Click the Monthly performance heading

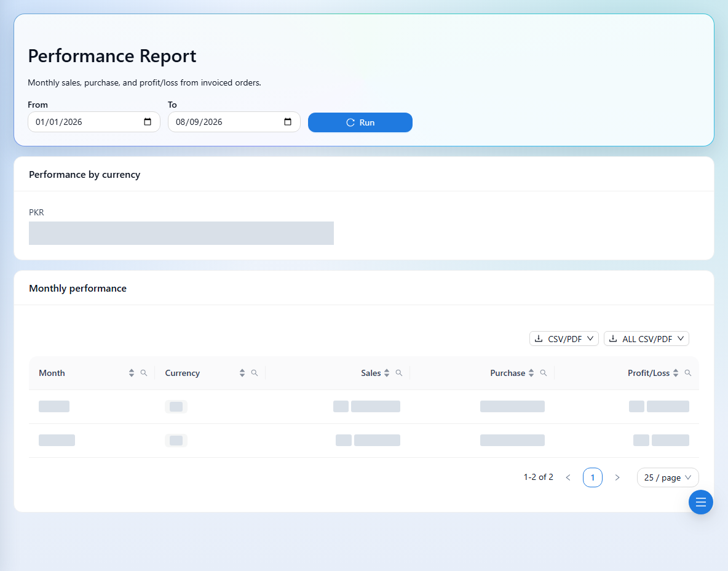tap(77, 289)
